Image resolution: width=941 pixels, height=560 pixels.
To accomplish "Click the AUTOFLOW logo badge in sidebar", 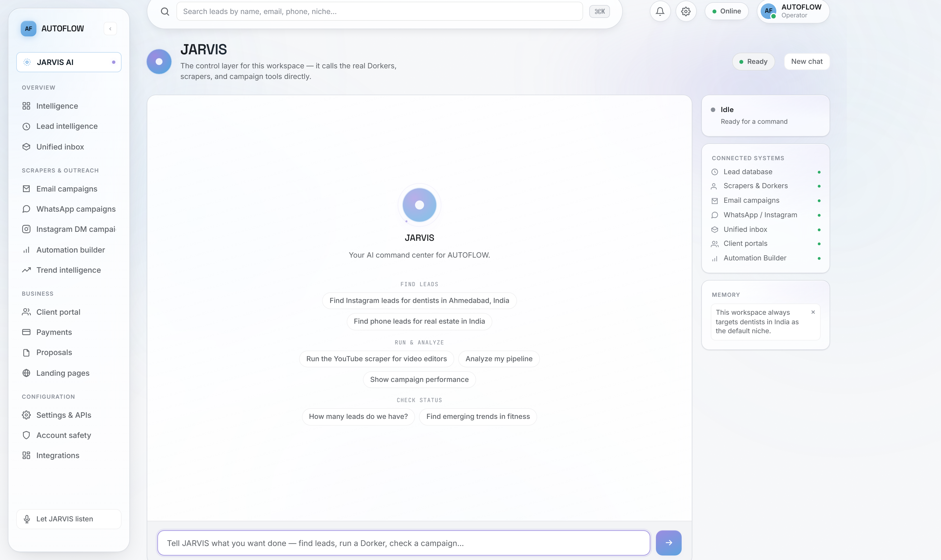I will tap(28, 29).
